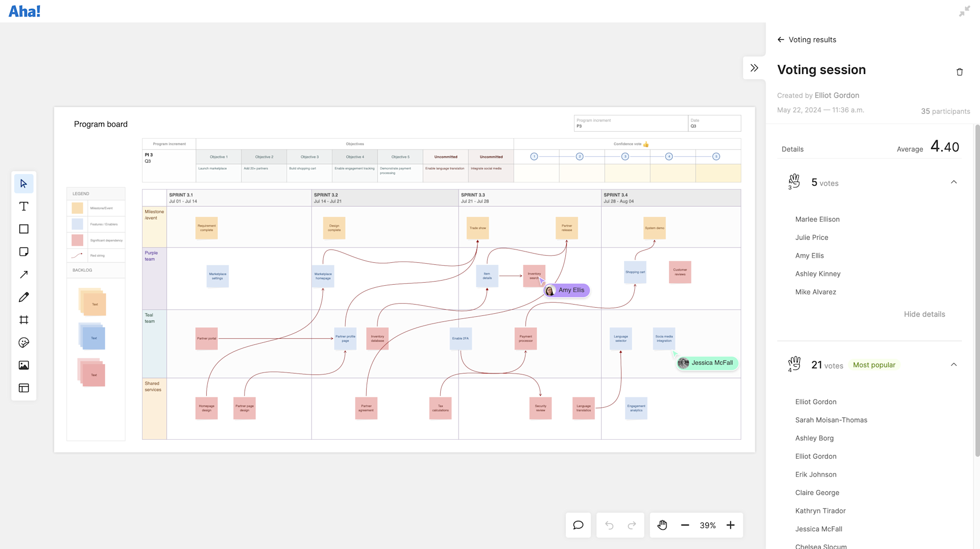The height and width of the screenshot is (549, 980).
Task: Click the Undo button
Action: point(609,525)
